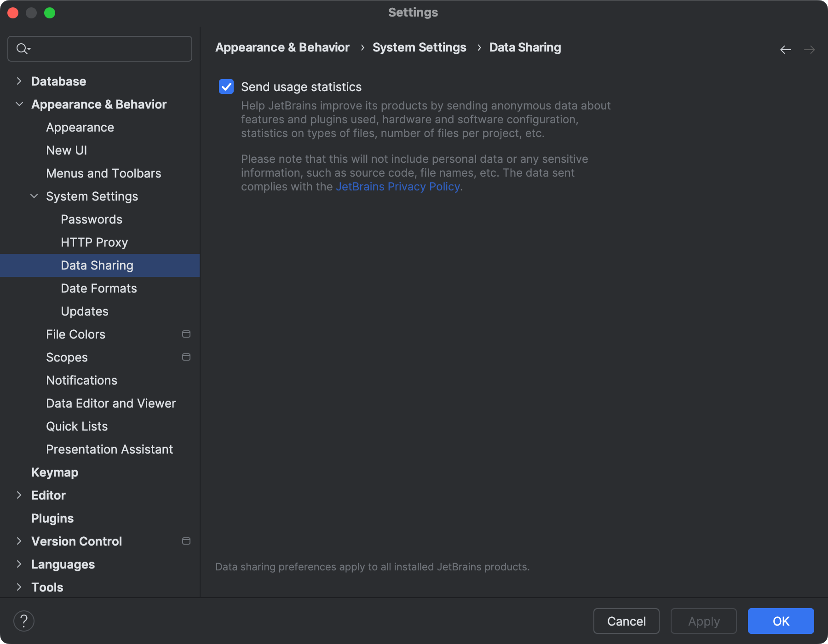Navigate back using the left arrow icon
This screenshot has width=828, height=644.
click(785, 49)
